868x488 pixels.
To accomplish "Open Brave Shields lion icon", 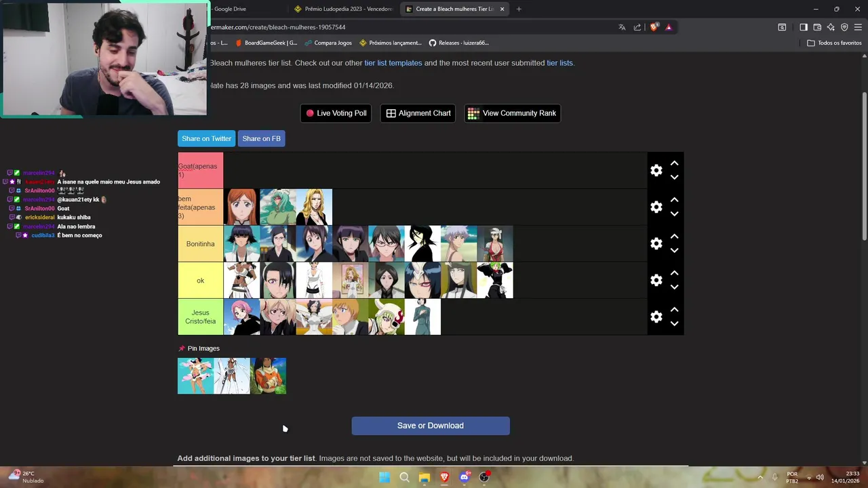I will (654, 27).
